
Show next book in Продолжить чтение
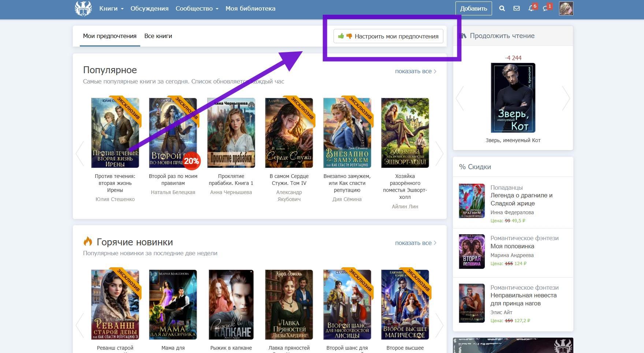[566, 98]
